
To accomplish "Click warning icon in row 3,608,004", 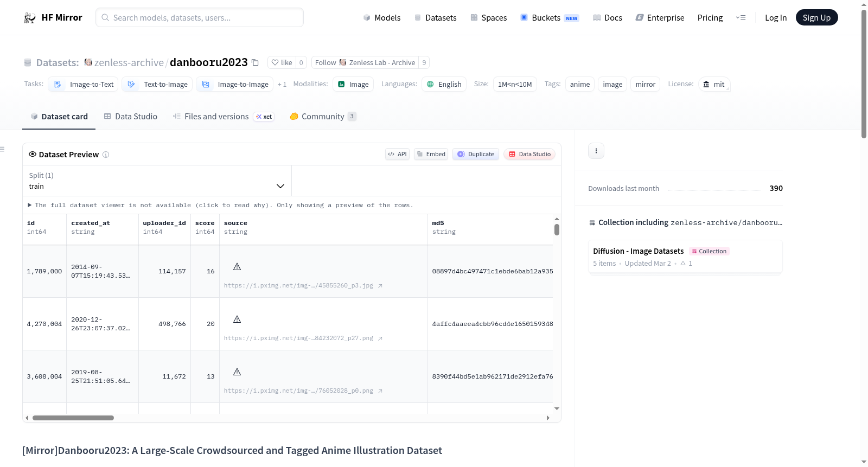I will [x=237, y=372].
